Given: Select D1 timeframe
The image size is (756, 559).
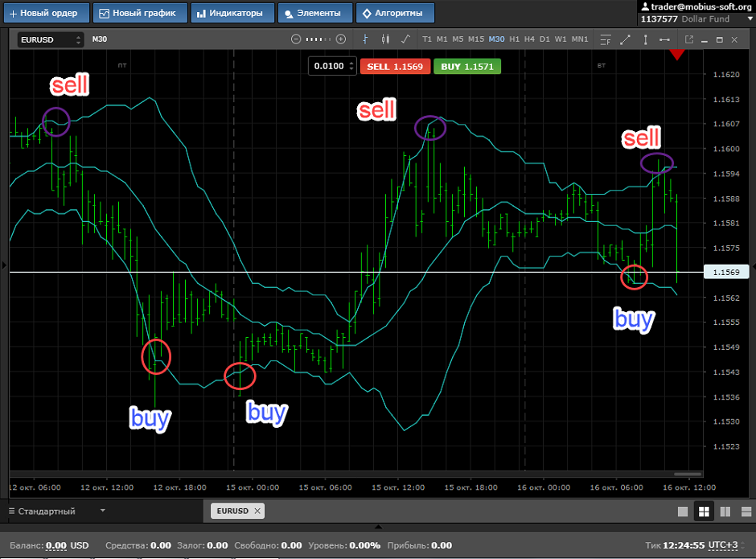Looking at the screenshot, I should click(544, 39).
